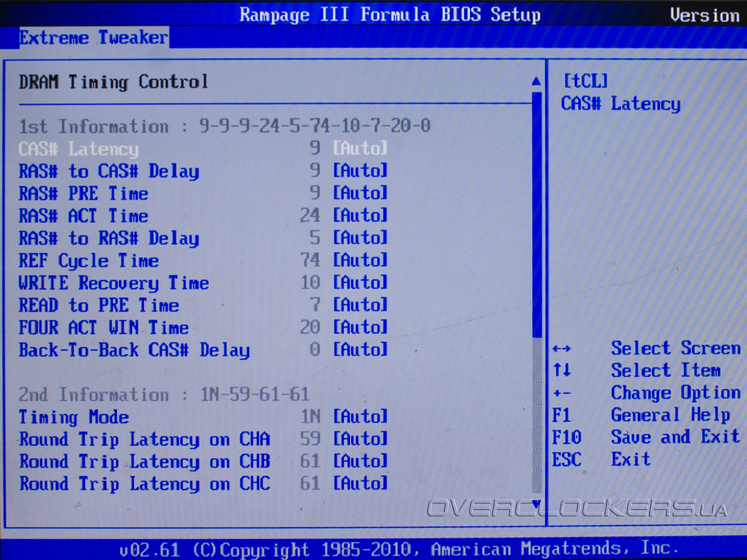Click the Exit legend text beside ESC

click(631, 459)
